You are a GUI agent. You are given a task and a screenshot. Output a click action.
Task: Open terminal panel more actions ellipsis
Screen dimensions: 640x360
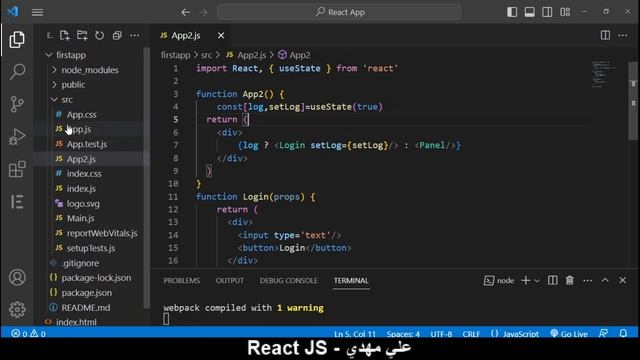click(588, 280)
